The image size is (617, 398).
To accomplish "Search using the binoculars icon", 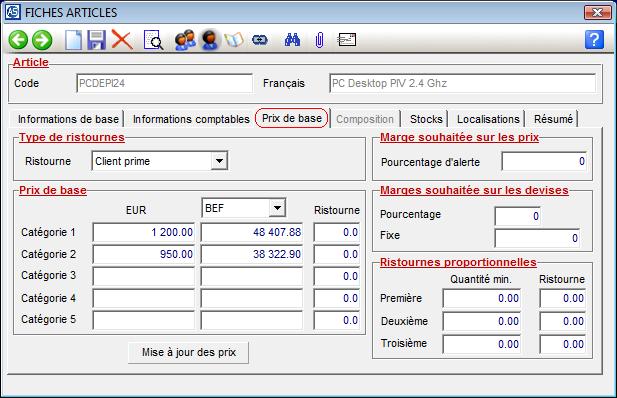I will point(292,40).
